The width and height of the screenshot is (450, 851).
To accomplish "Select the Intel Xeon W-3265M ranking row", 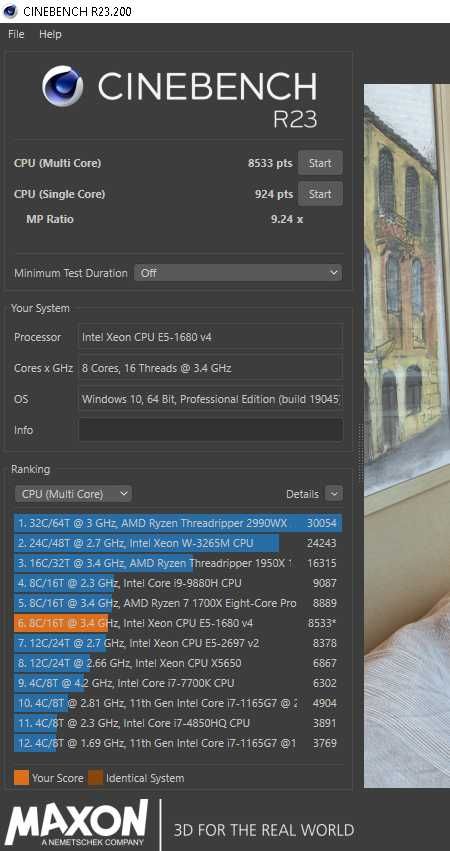I will [178, 543].
